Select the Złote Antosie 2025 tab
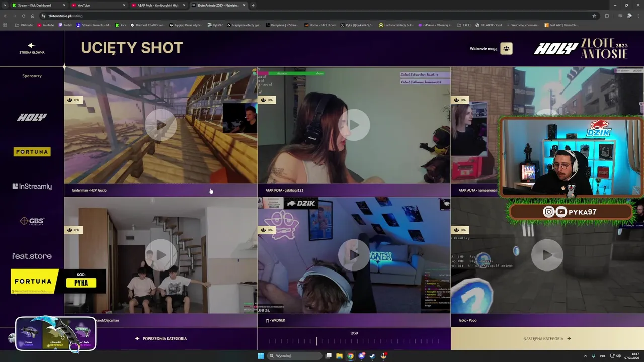The image size is (644, 362). [218, 5]
